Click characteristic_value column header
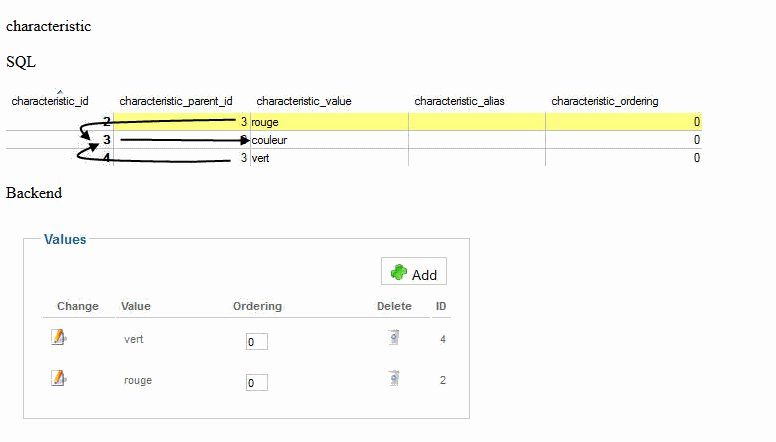Image resolution: width=776 pixels, height=442 pixels. 304,101
